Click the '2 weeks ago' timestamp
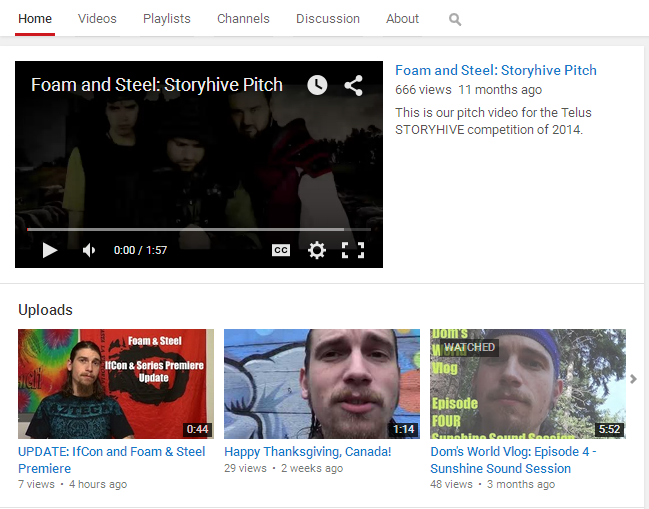649x509 pixels. [312, 468]
